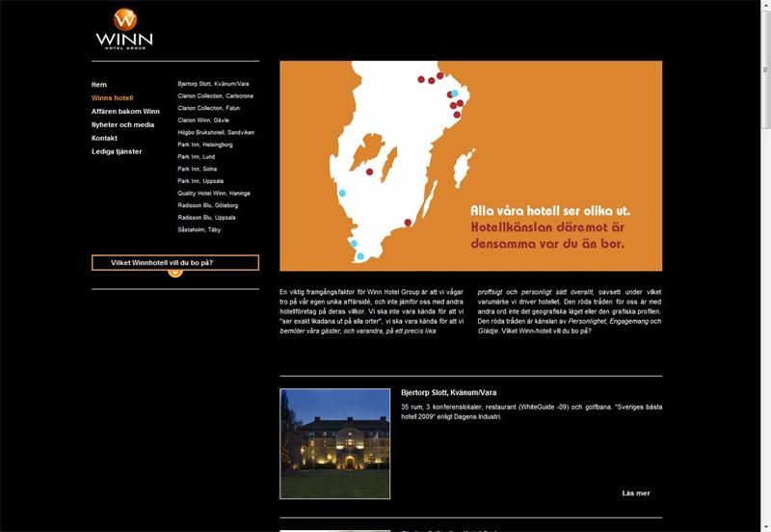The image size is (771, 532).
Task: Open the 'Nyheter och media' section
Action: point(122,125)
